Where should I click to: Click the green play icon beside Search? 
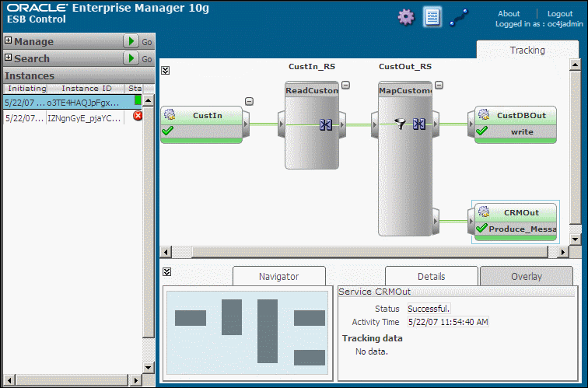pyautogui.click(x=131, y=58)
